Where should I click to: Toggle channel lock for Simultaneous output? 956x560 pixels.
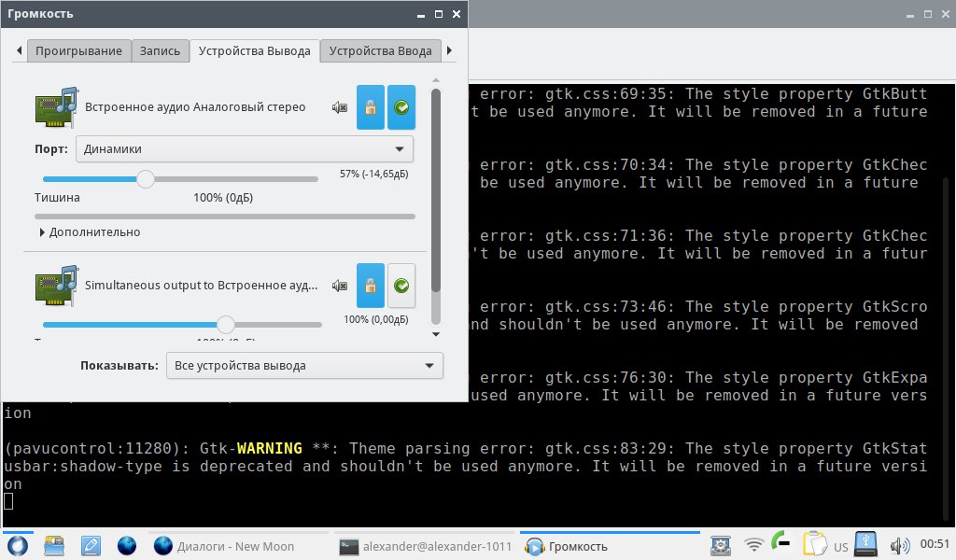(370, 286)
